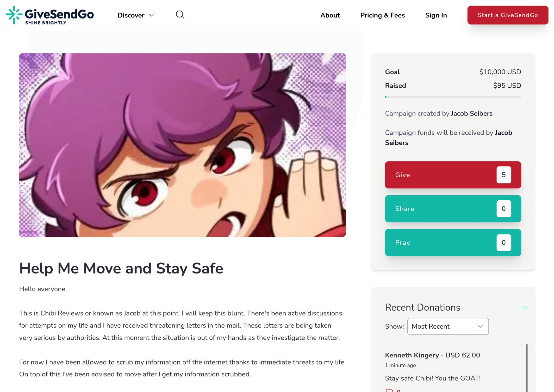Screen dimensions: 554x392
Task: Click the fundraising progress bar
Action: (453, 97)
